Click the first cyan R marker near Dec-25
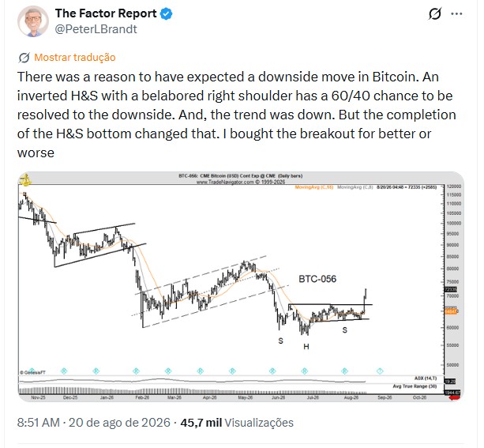 coord(64,371)
